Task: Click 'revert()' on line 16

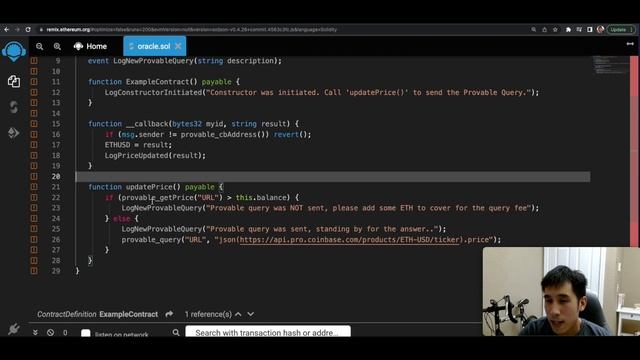Action: [x=290, y=134]
